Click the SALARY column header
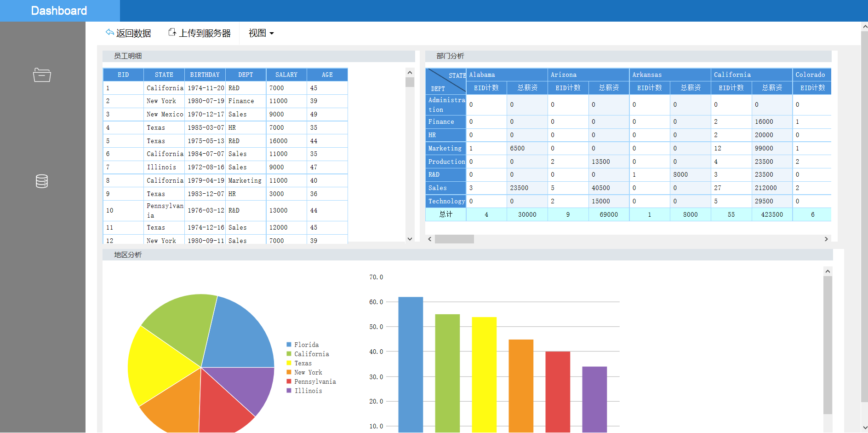The width and height of the screenshot is (868, 433). click(x=286, y=75)
